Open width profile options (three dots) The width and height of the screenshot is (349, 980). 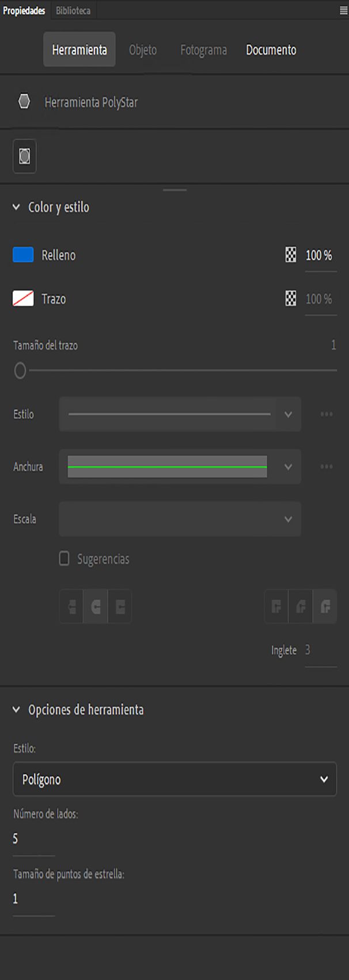pos(326,466)
